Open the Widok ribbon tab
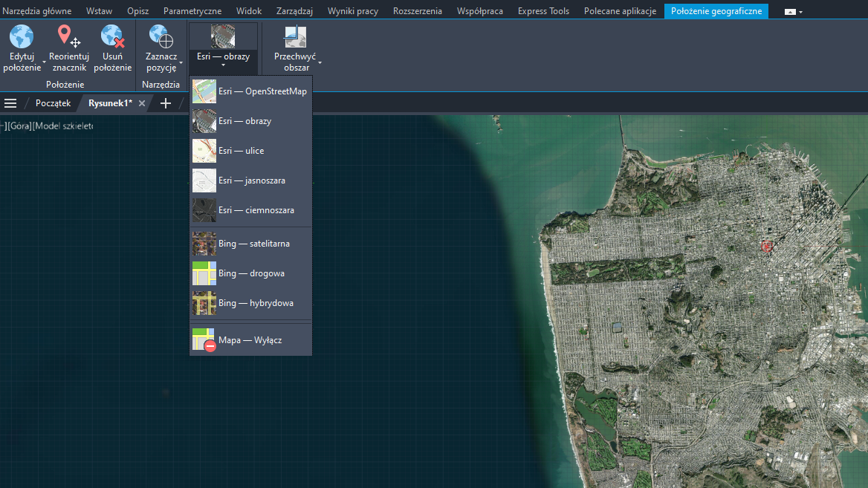This screenshot has height=488, width=868. pyautogui.click(x=248, y=11)
